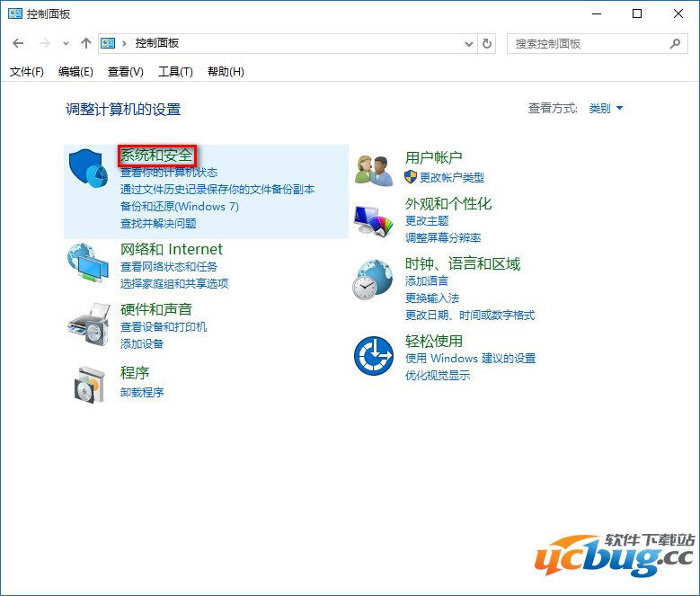Open the Ease of Access blue icon
This screenshot has height=596, width=700.
click(x=373, y=356)
